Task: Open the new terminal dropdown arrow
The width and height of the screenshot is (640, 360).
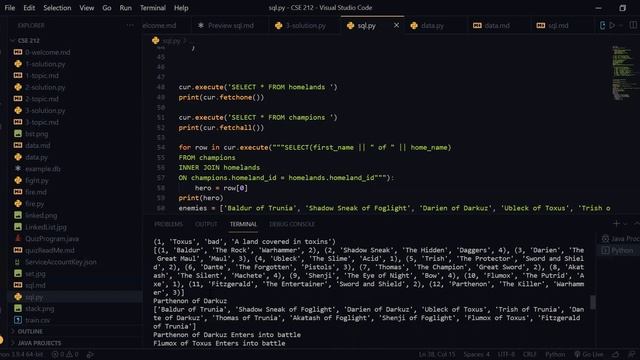Action: 625,224
